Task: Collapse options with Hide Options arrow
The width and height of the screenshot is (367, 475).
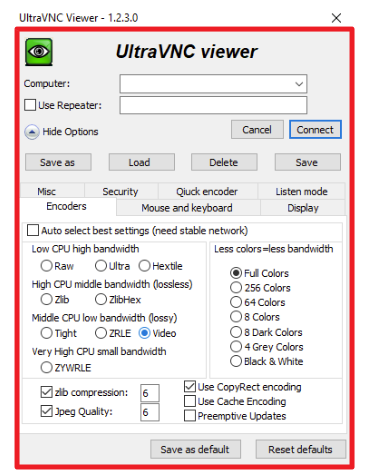Action: (32, 132)
